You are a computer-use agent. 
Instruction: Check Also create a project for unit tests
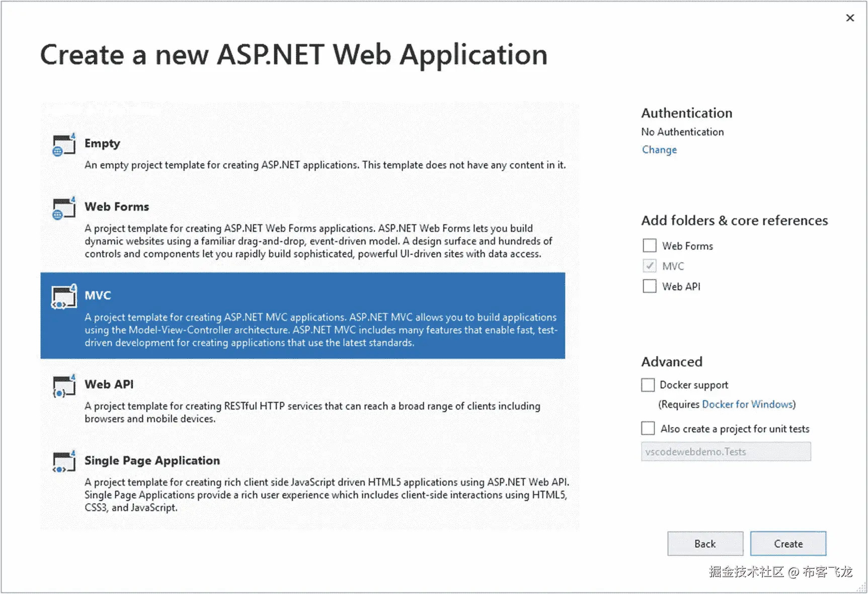(648, 428)
